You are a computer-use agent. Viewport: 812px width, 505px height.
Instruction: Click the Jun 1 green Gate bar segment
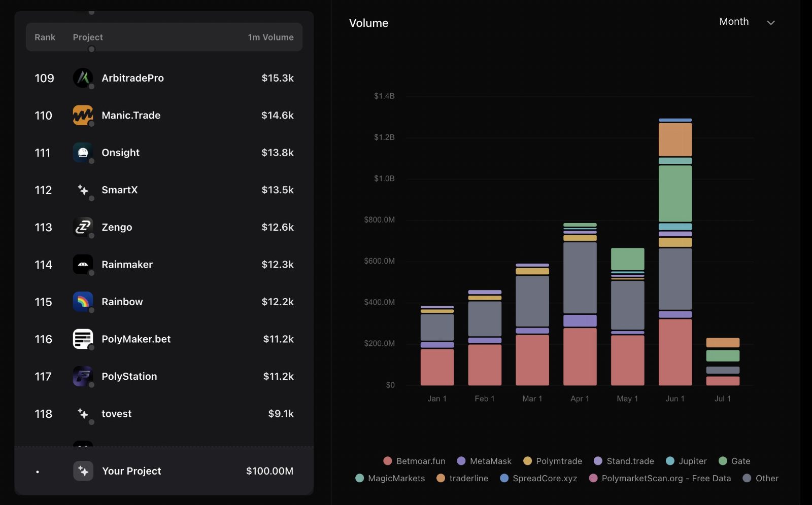coord(675,193)
